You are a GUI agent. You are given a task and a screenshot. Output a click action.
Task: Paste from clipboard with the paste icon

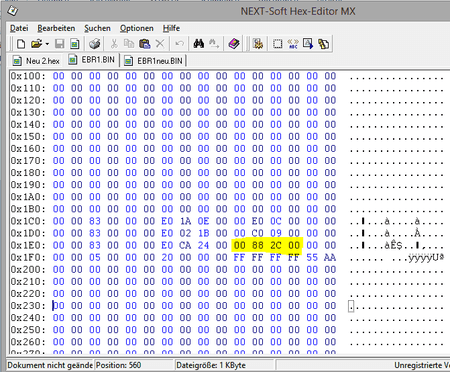(145, 44)
